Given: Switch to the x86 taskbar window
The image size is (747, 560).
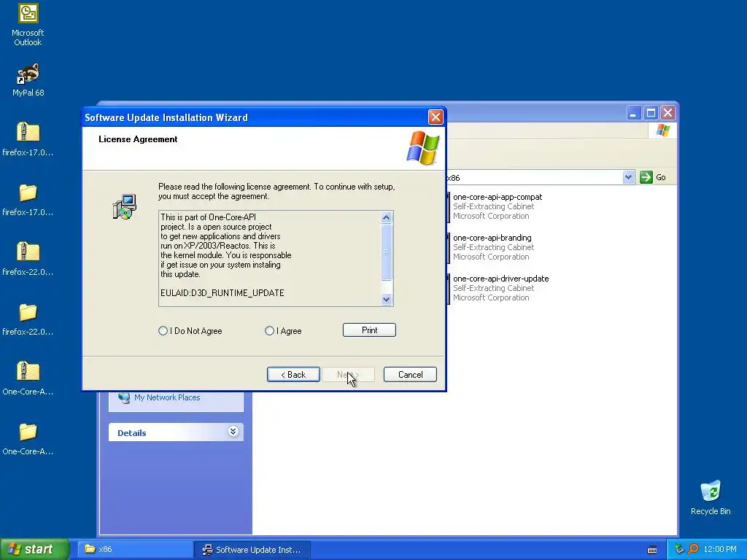Looking at the screenshot, I should 135,549.
